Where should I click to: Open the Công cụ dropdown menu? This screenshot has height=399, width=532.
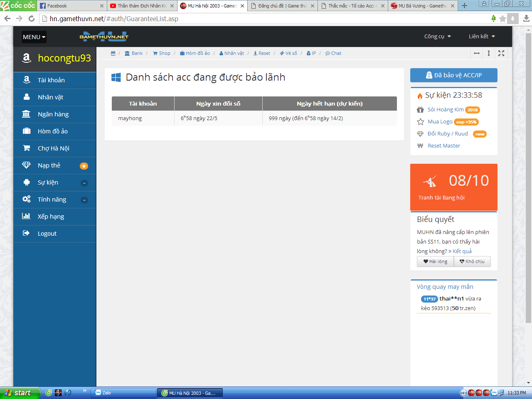point(437,37)
